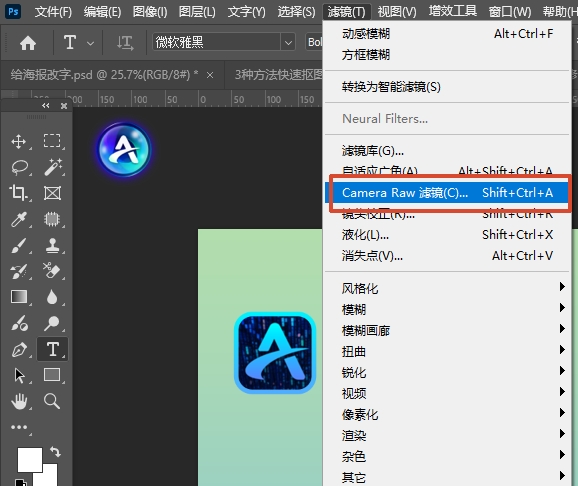Image resolution: width=578 pixels, height=486 pixels.
Task: Select the Zoom tool
Action: [x=52, y=401]
